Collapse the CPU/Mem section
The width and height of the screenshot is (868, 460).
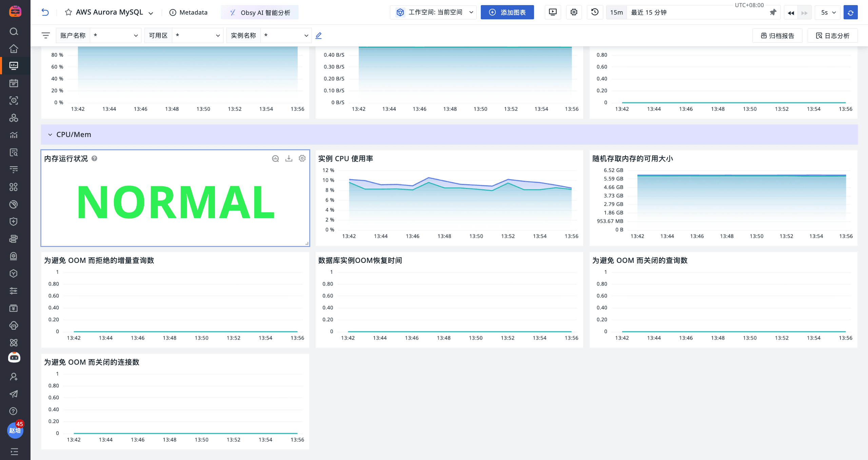[x=50, y=135]
